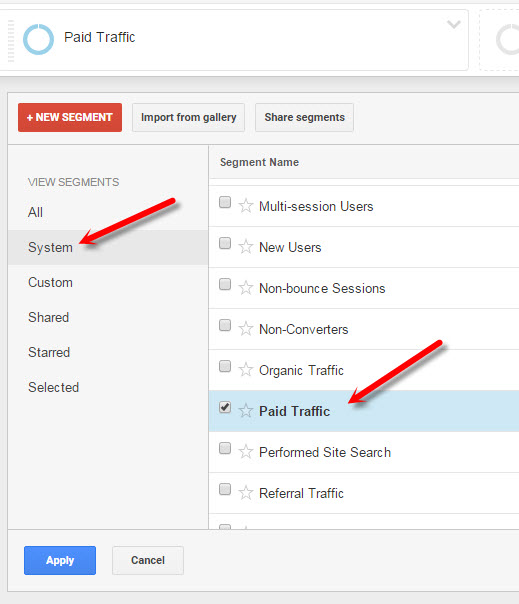Check the Organic Traffic checkbox
The image size is (519, 604).
[225, 366]
